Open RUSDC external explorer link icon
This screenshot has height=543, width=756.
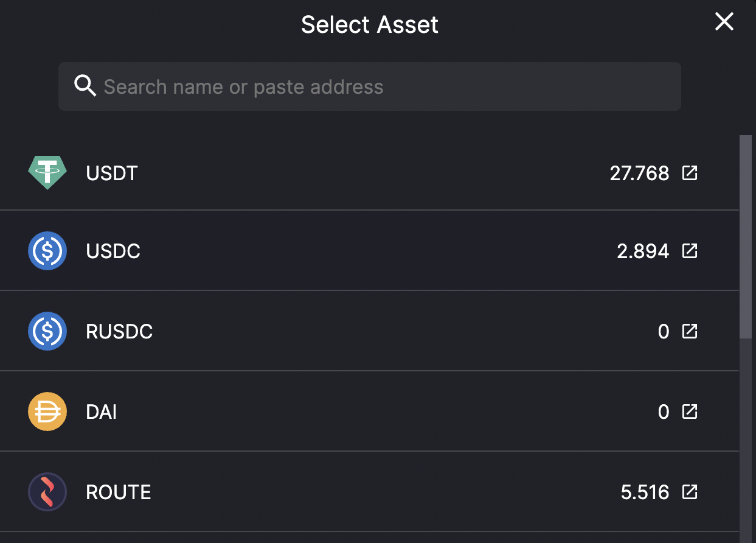[690, 331]
